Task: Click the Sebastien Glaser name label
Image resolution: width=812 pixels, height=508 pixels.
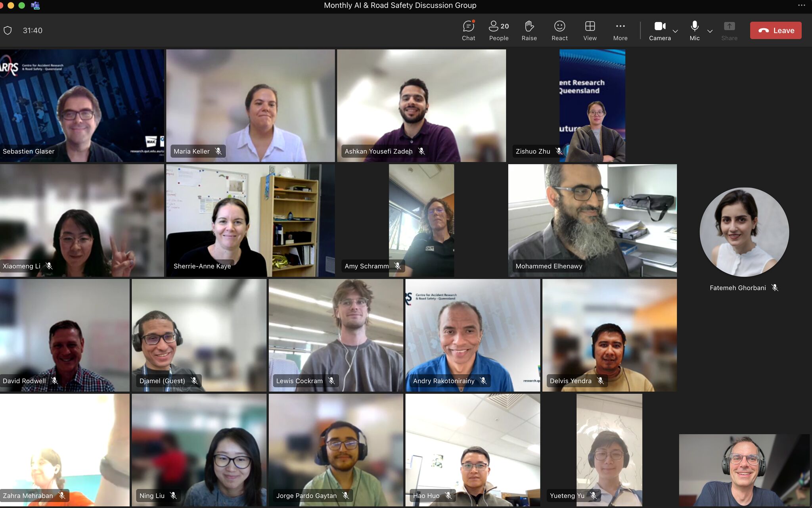Action: tap(29, 151)
